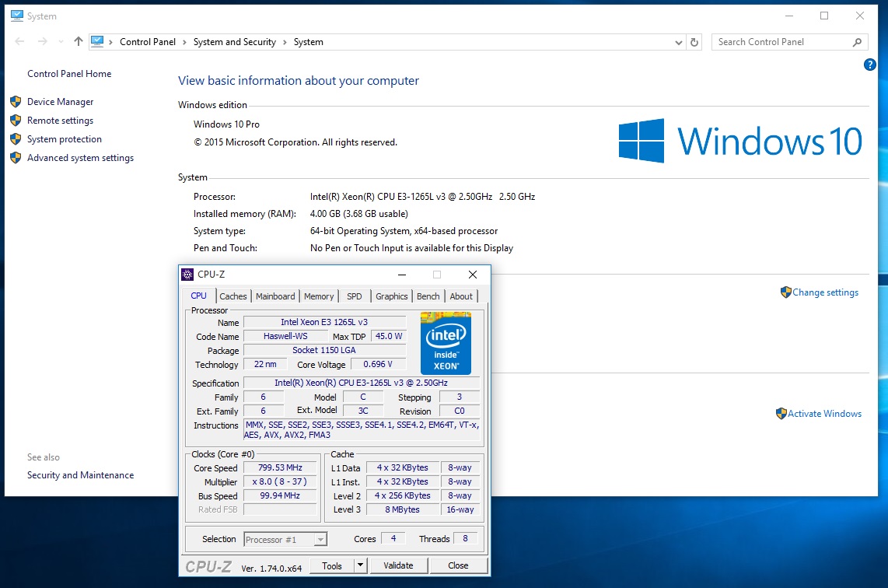
Task: Click Activate Windows link
Action: click(x=824, y=414)
